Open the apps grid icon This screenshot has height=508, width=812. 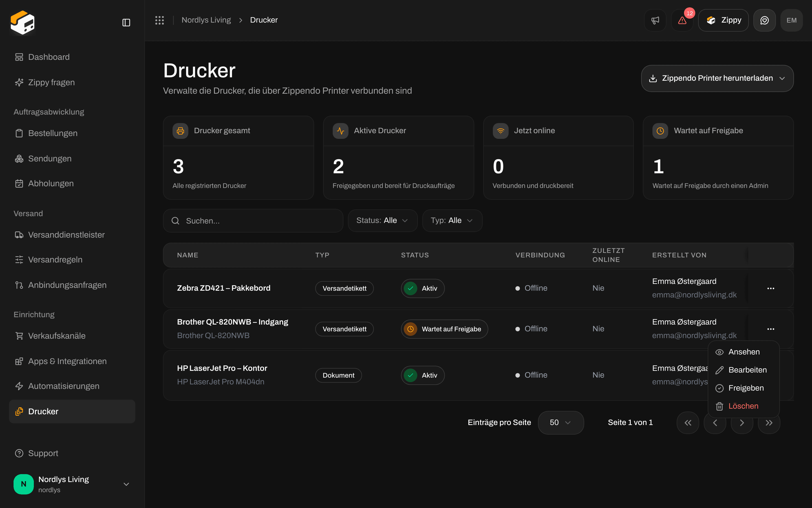point(159,20)
